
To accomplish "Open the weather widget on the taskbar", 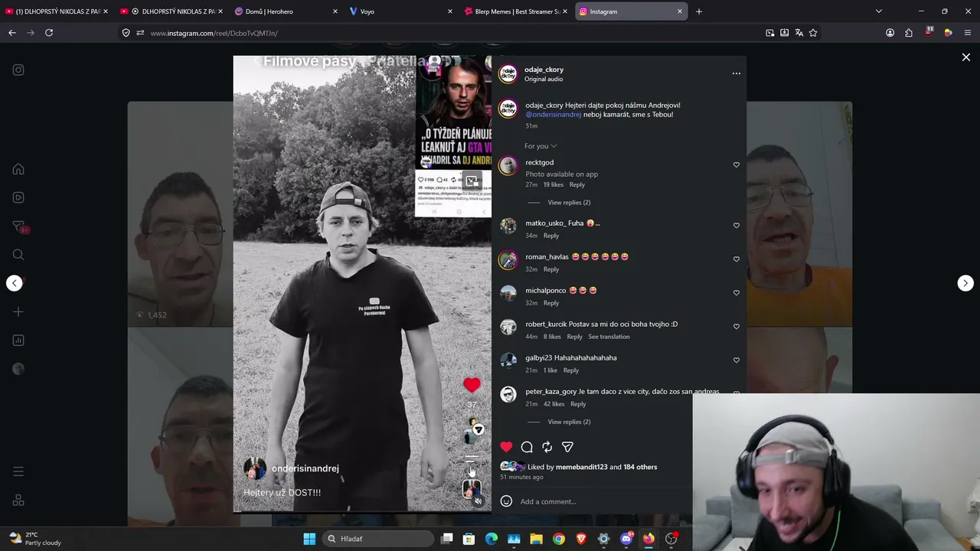I will click(x=35, y=539).
